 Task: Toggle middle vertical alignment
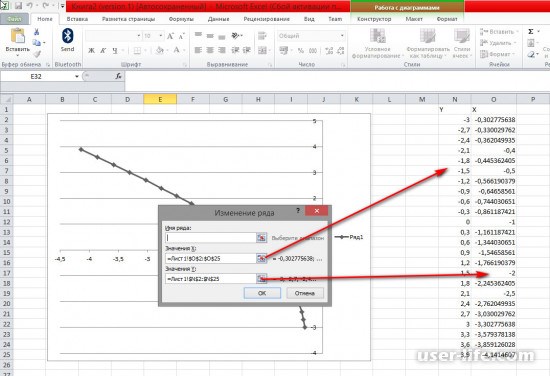[x=210, y=36]
